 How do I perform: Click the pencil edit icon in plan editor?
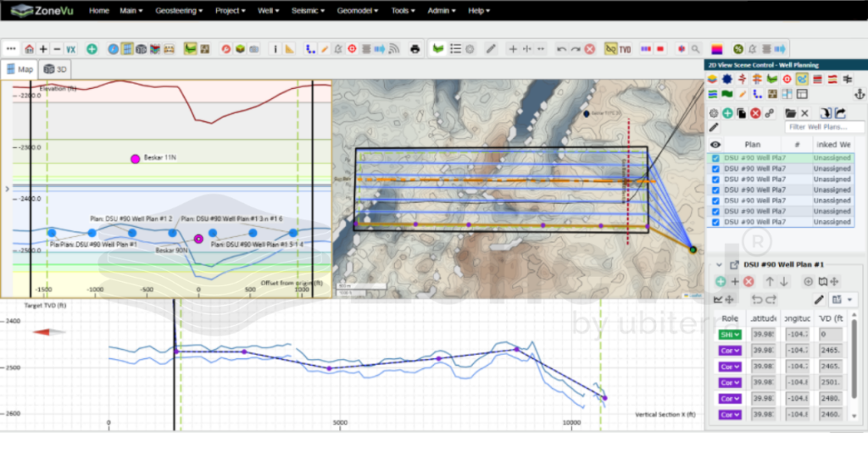pos(819,300)
